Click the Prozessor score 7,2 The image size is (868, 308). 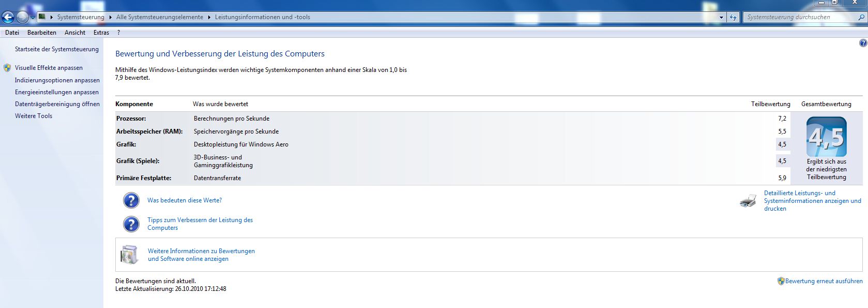click(782, 119)
